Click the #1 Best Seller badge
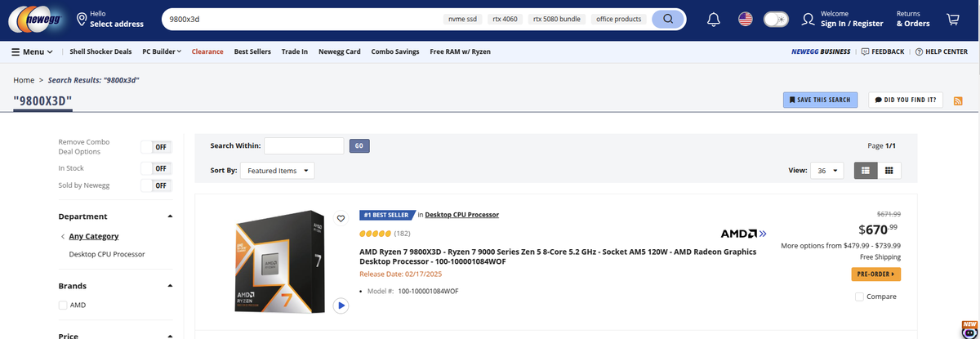 [386, 215]
